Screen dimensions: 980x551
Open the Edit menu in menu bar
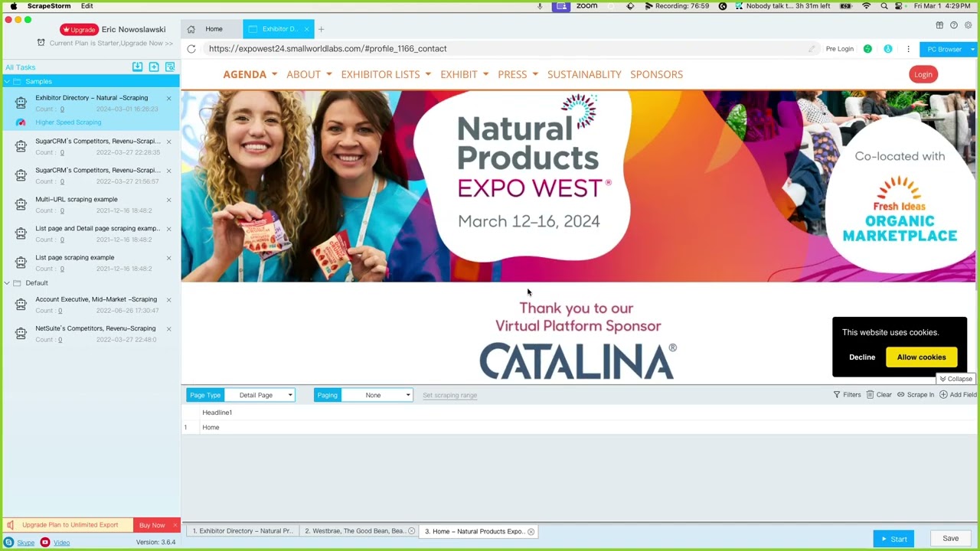click(87, 6)
